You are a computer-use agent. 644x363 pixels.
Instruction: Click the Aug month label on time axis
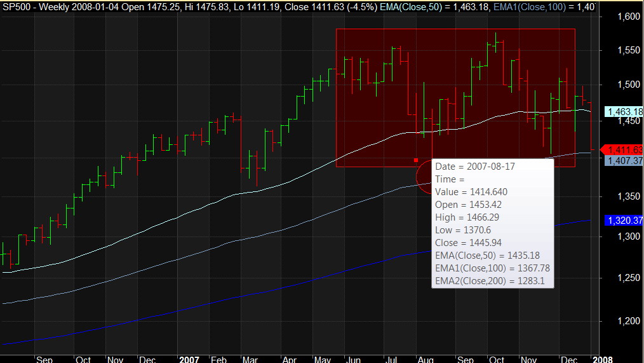pos(426,359)
